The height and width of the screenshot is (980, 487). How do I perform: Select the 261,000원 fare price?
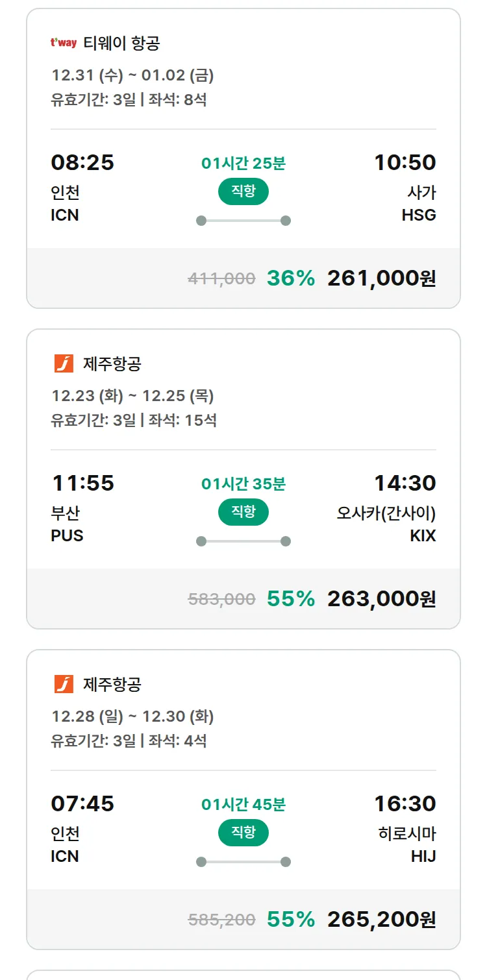pyautogui.click(x=381, y=278)
